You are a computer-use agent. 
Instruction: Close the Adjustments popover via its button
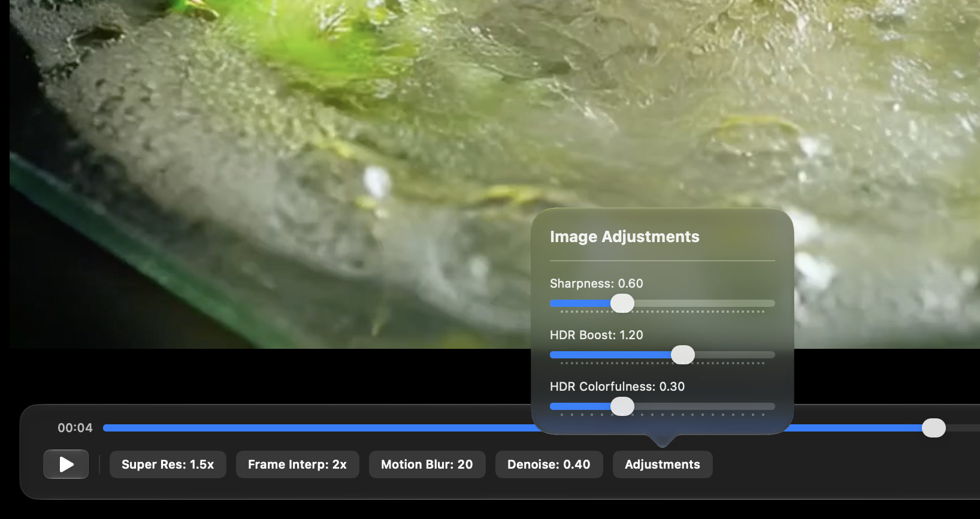coord(663,464)
